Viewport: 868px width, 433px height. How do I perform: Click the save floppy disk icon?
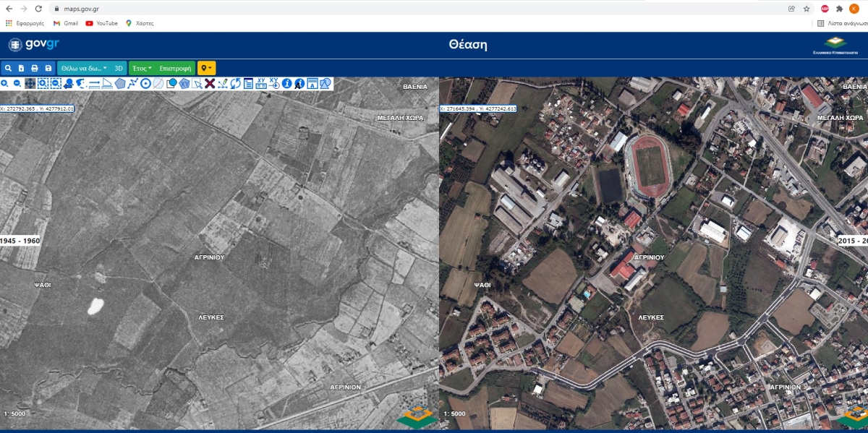point(48,68)
